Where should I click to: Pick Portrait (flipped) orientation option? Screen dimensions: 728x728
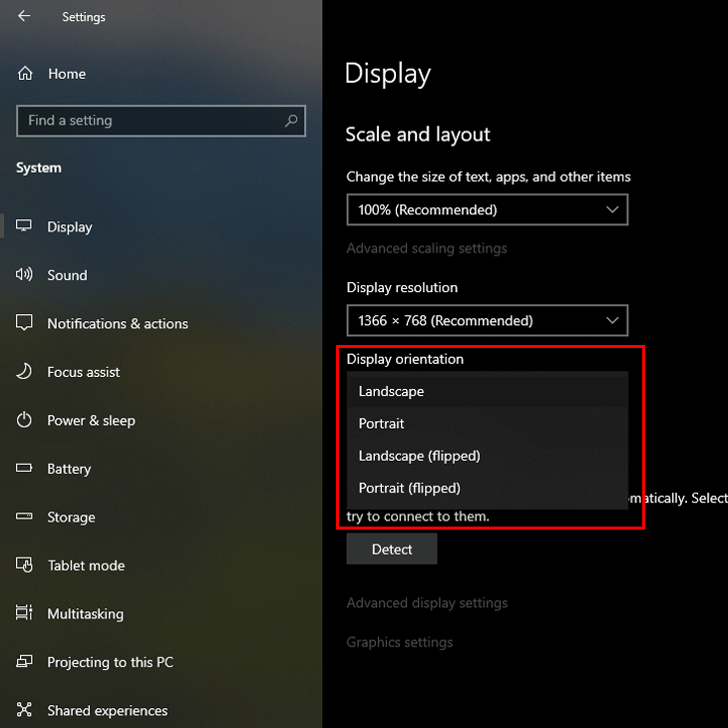409,489
